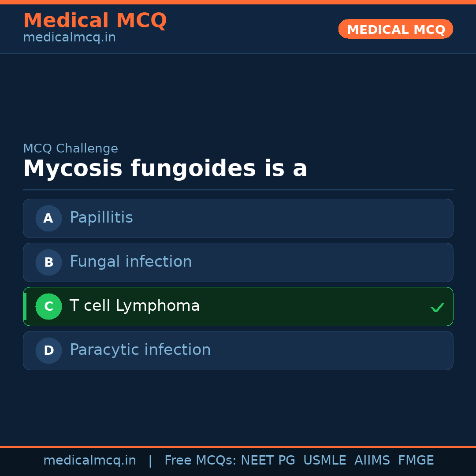Click the "MCQ Challenge" label
This screenshot has width=476, height=476.
pos(71,149)
